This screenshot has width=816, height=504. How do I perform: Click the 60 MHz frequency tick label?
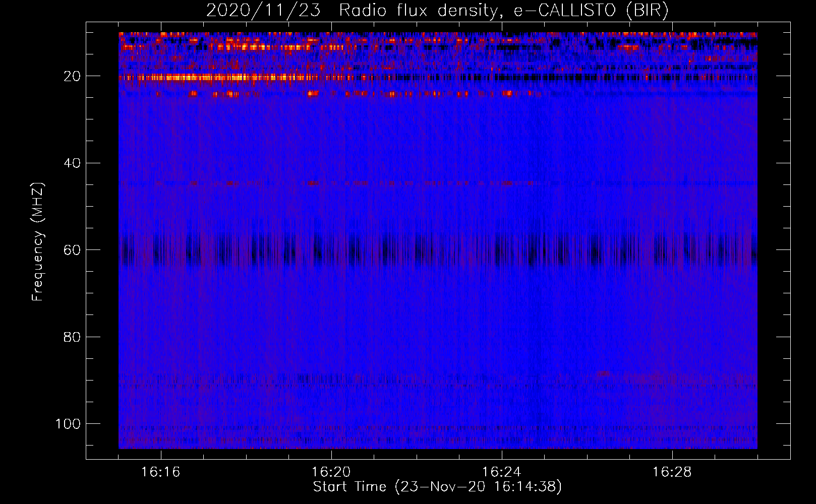[x=72, y=250]
